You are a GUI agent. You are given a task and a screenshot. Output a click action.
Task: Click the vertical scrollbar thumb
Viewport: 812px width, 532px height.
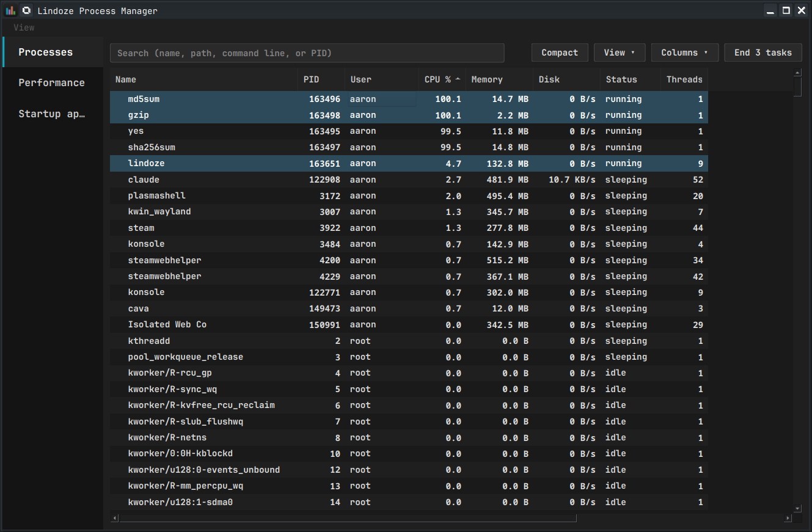pos(797,87)
